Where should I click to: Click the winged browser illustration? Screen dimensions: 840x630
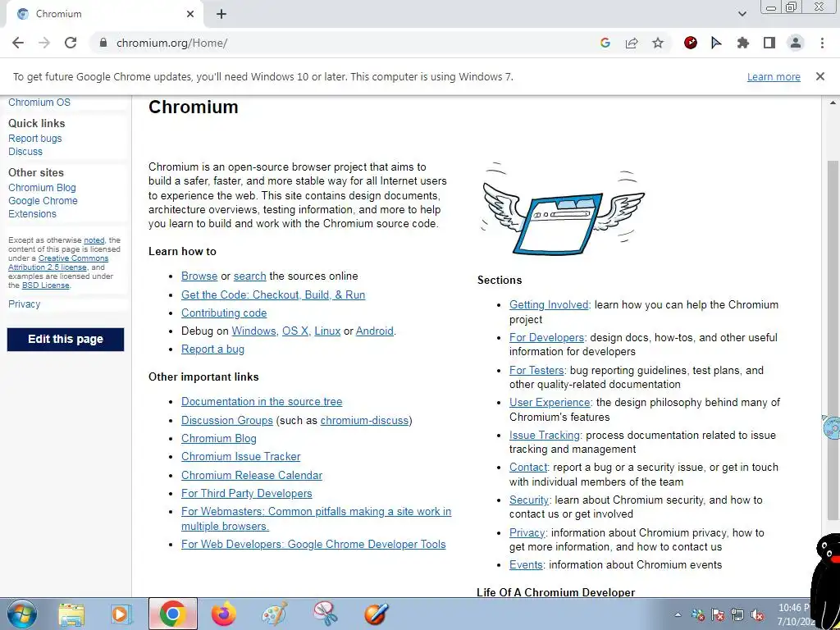(x=561, y=208)
